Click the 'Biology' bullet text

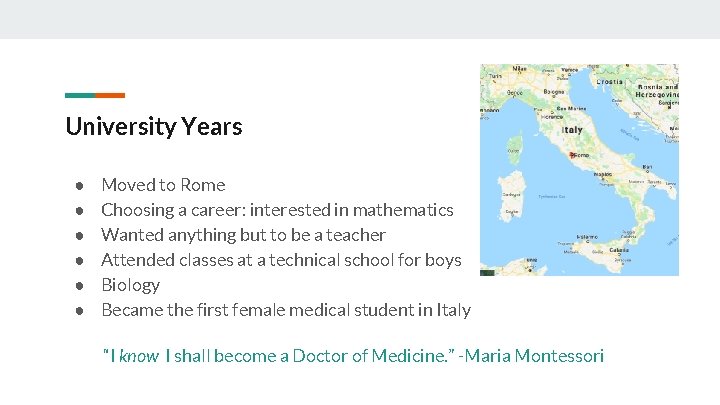(130, 285)
